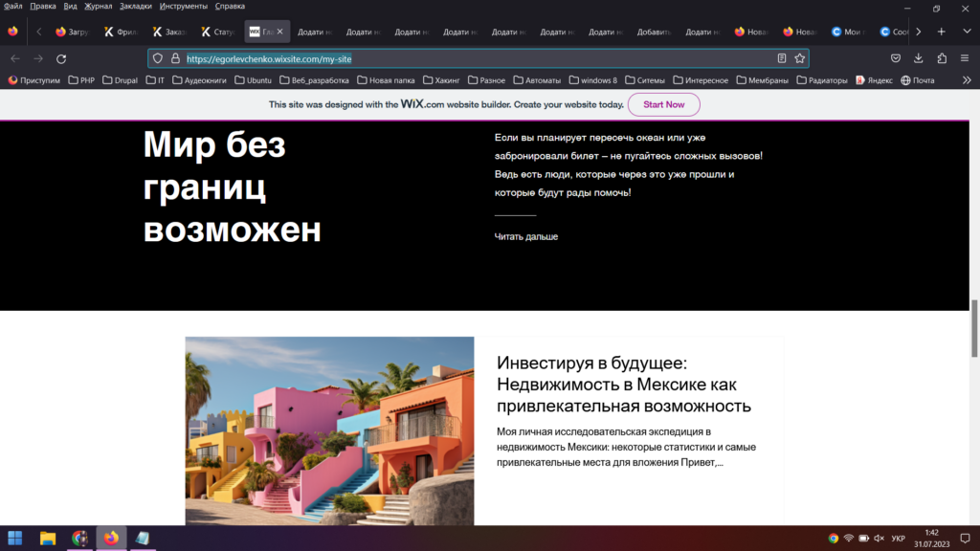The width and height of the screenshot is (980, 551).
Task: Open the colorful Mexican houses thumbnail
Action: 329,430
